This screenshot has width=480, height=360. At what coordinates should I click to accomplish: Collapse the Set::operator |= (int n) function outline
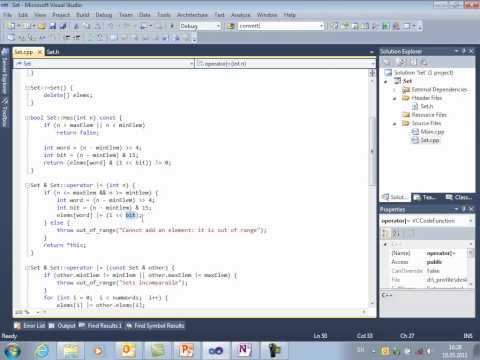click(x=27, y=185)
